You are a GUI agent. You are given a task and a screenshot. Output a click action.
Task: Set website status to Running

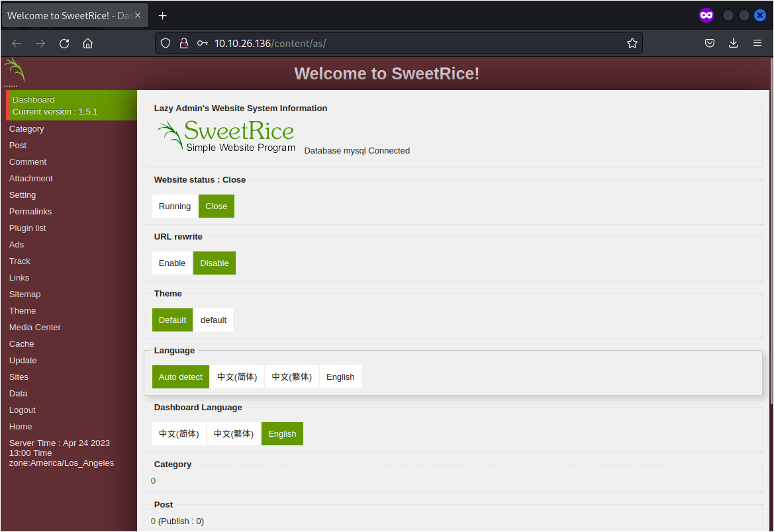tap(175, 206)
